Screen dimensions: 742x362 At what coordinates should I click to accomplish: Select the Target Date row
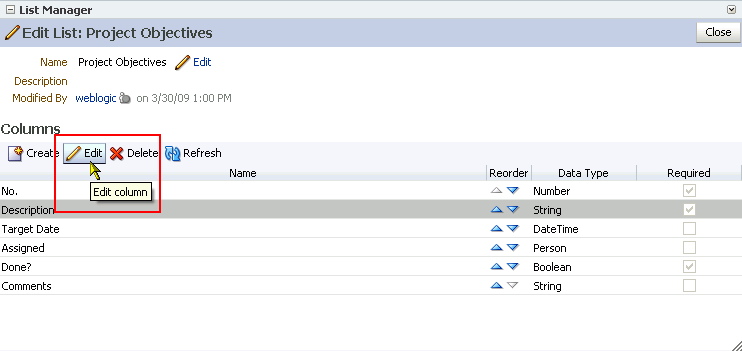[x=371, y=229]
